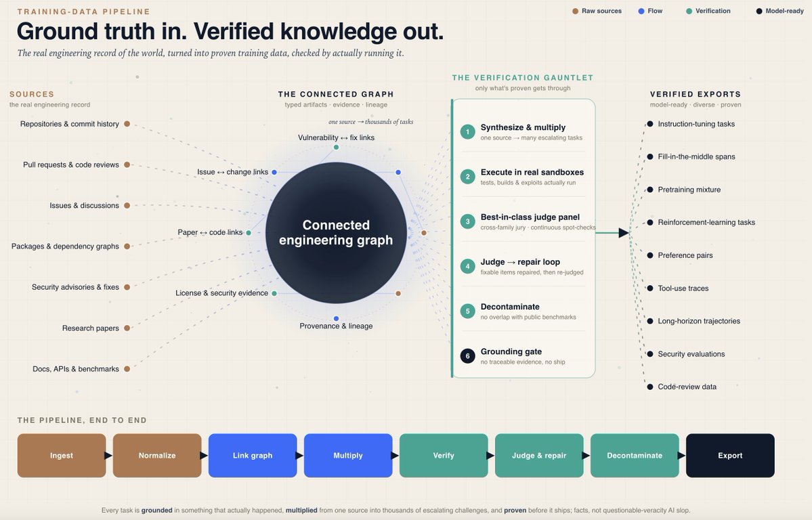
Task: Click the Decontaminate pipeline stage box
Action: click(x=635, y=455)
